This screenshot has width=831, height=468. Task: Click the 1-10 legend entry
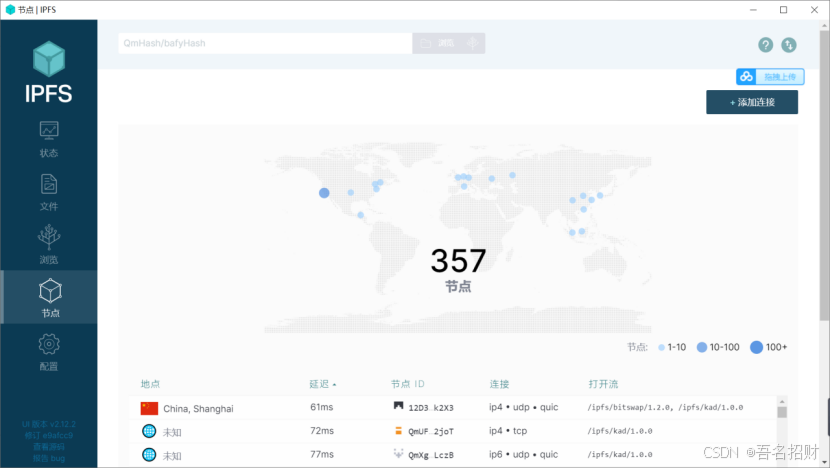pos(672,347)
